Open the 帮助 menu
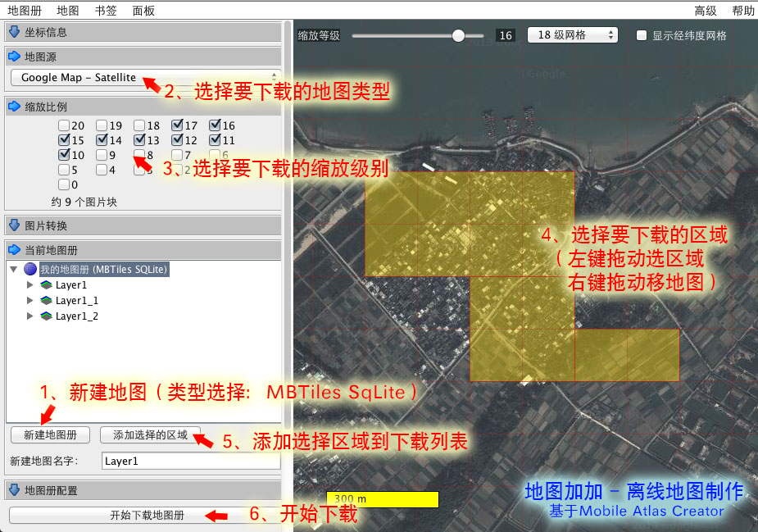This screenshot has width=758, height=532. 743,10
